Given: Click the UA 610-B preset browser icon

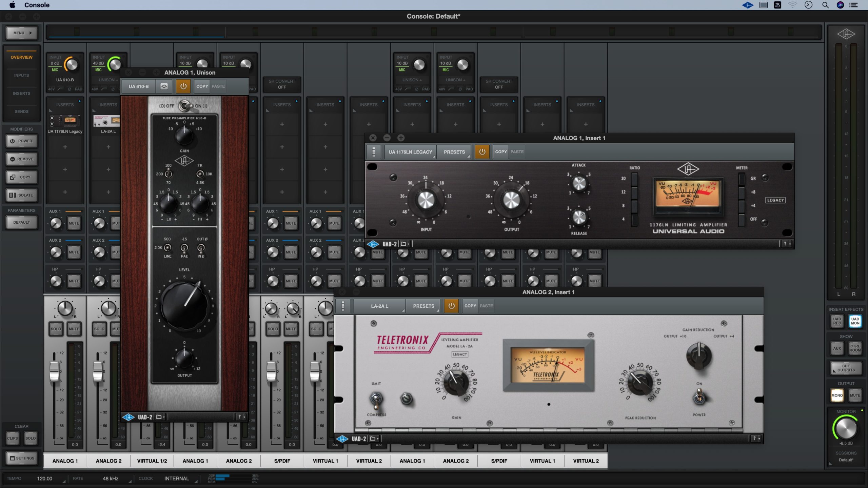Looking at the screenshot, I should tap(164, 86).
